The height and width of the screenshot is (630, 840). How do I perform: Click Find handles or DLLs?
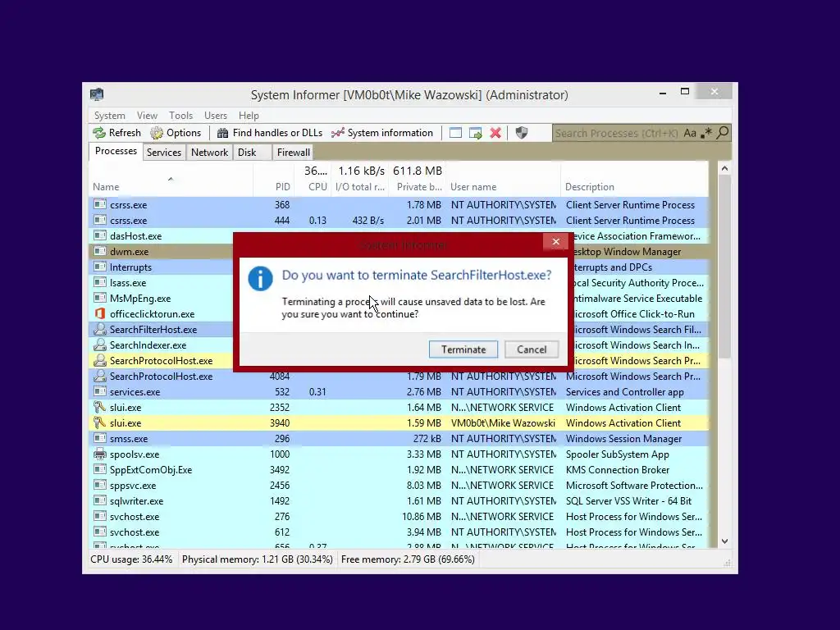[x=269, y=133]
